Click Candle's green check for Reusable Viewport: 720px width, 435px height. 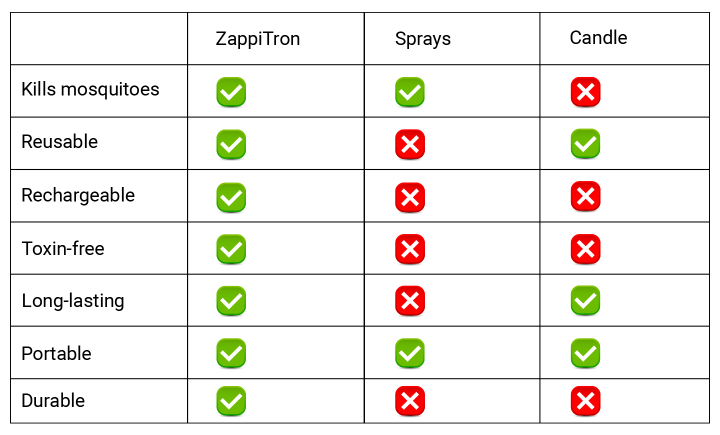(585, 144)
